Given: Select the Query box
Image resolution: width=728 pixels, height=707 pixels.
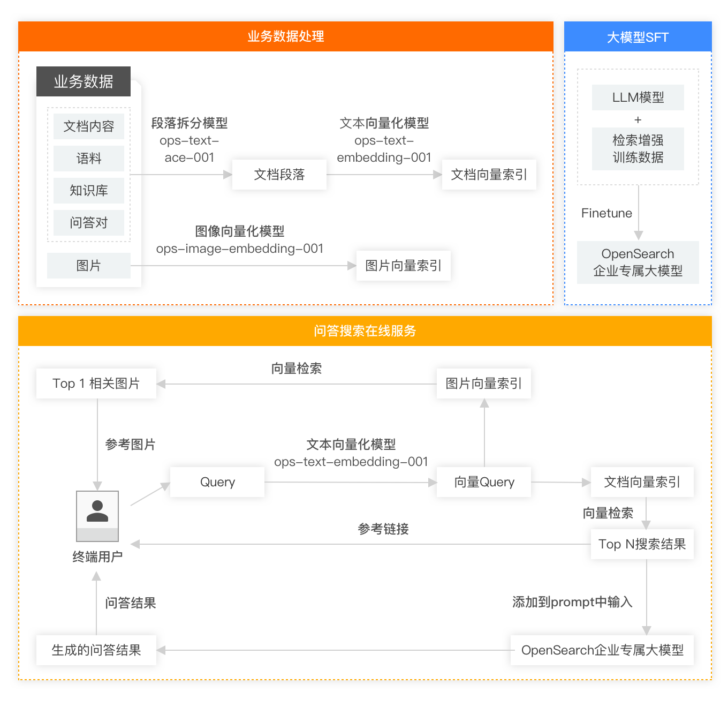Looking at the screenshot, I should (217, 482).
